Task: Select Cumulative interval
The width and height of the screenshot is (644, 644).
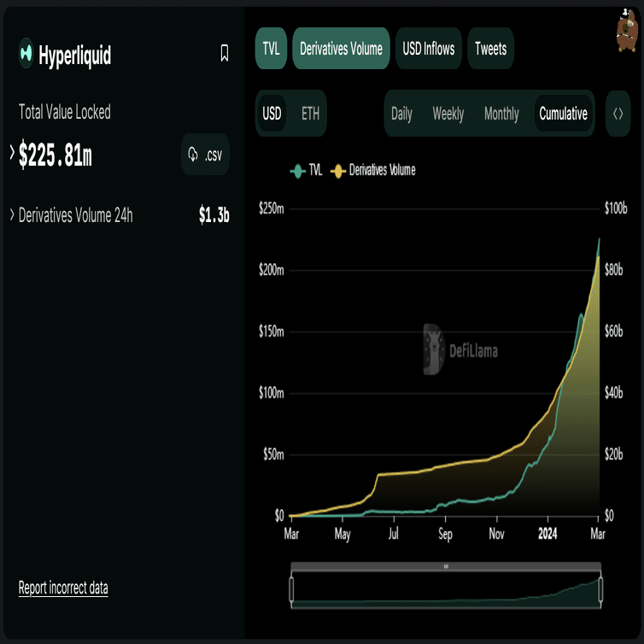Action: coord(563,114)
